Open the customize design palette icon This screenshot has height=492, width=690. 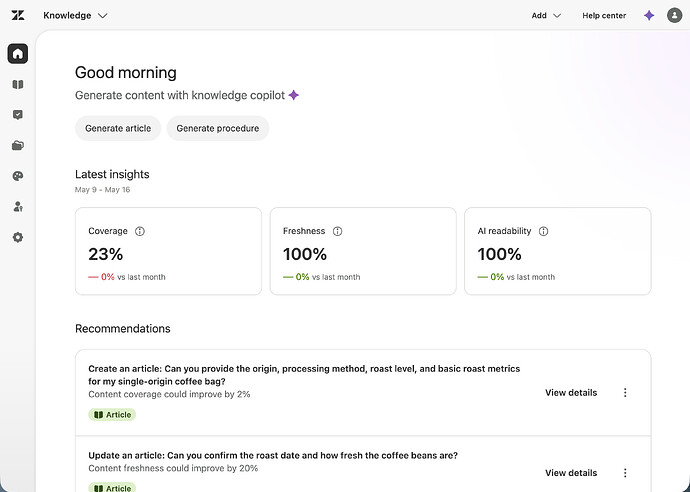coord(18,176)
